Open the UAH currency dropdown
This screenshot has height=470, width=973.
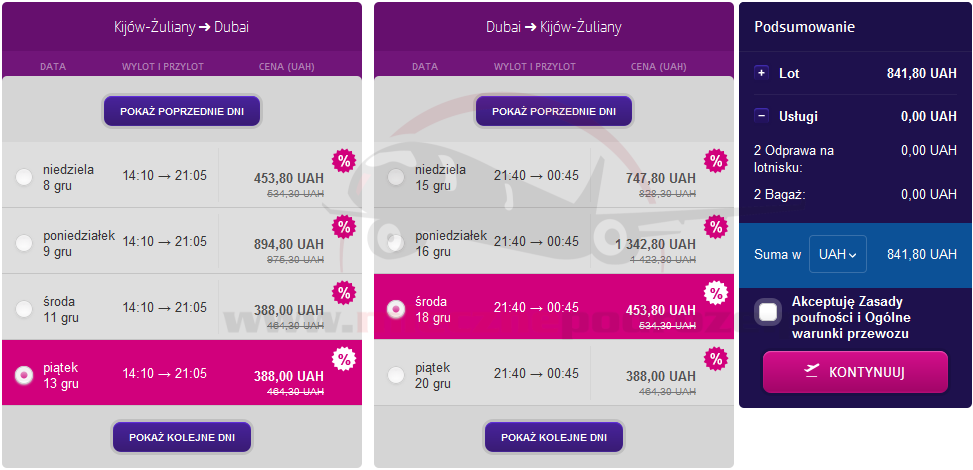pos(838,254)
